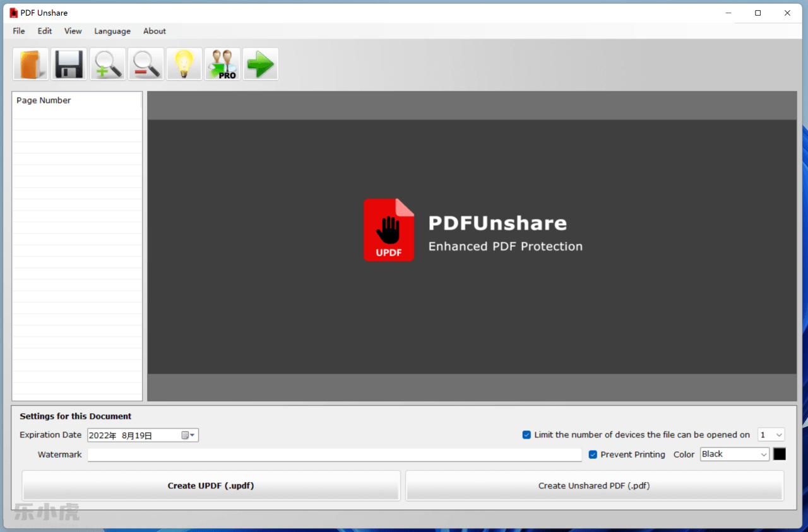This screenshot has height=532, width=808.
Task: Open the PRO upgrade toolbar icon
Action: [x=222, y=64]
